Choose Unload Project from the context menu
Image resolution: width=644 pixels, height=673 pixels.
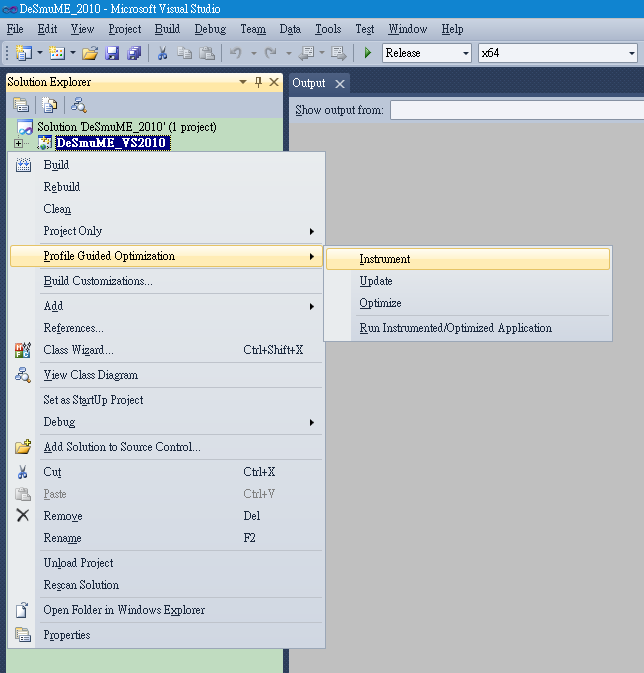pyautogui.click(x=166, y=563)
